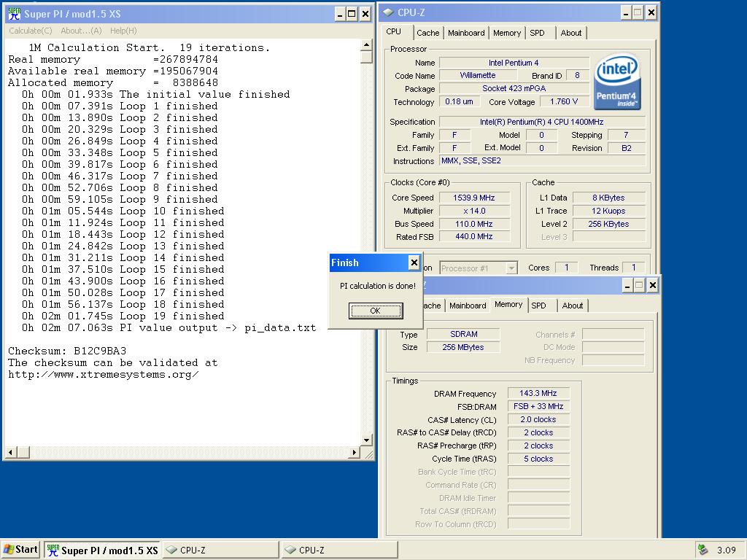Minimize the lower CPU-Z Memory window
This screenshot has width=747, height=560.
click(x=627, y=285)
